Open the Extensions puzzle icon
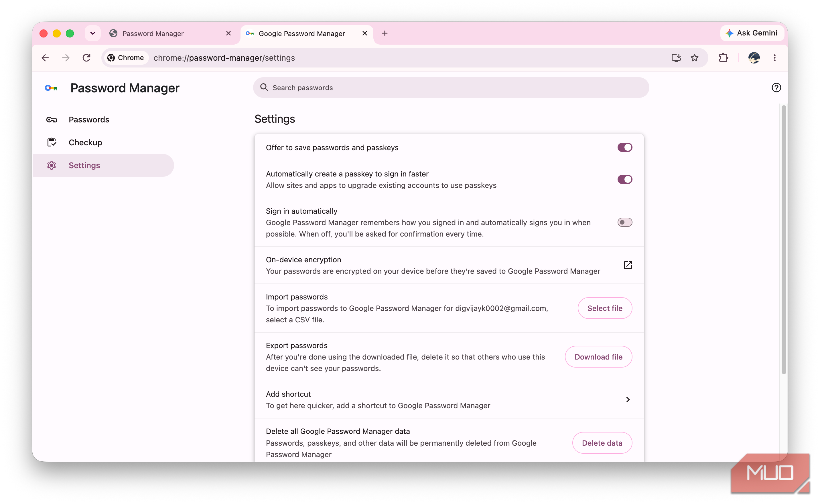Screen dimensions: 820x504 (x=723, y=58)
